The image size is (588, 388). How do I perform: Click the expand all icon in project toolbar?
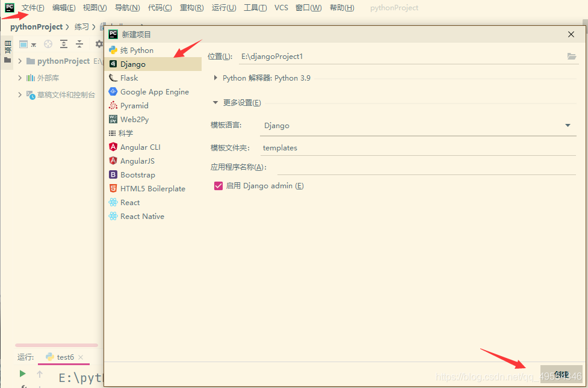pos(64,45)
